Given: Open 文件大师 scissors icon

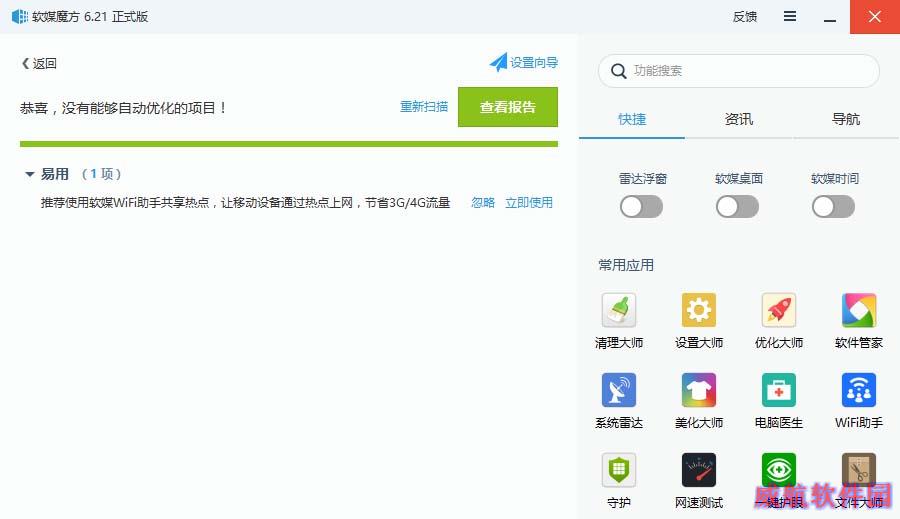Looking at the screenshot, I should (859, 470).
